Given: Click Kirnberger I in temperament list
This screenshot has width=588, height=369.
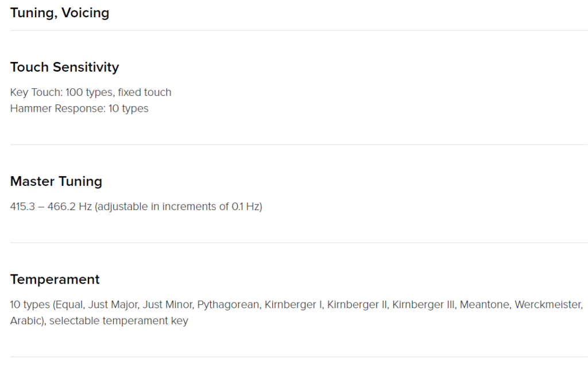Looking at the screenshot, I should click(293, 305).
